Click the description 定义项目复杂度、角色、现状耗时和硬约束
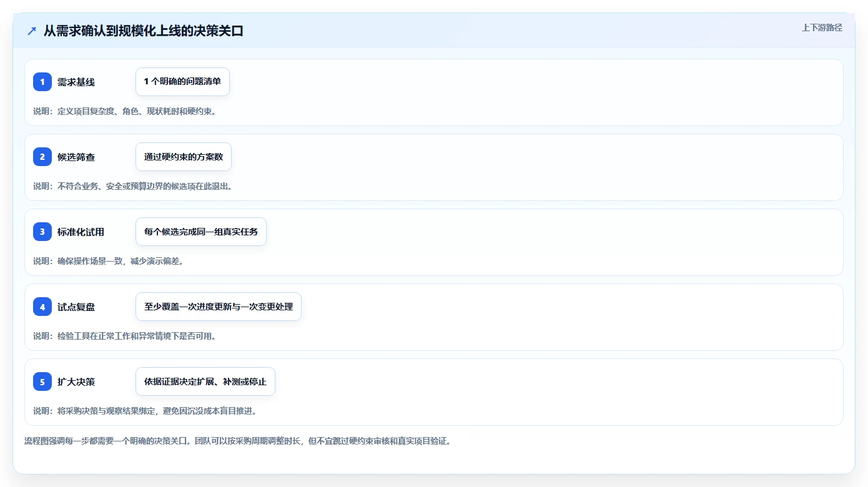Viewport: 868px width, 487px height. pyautogui.click(x=125, y=111)
